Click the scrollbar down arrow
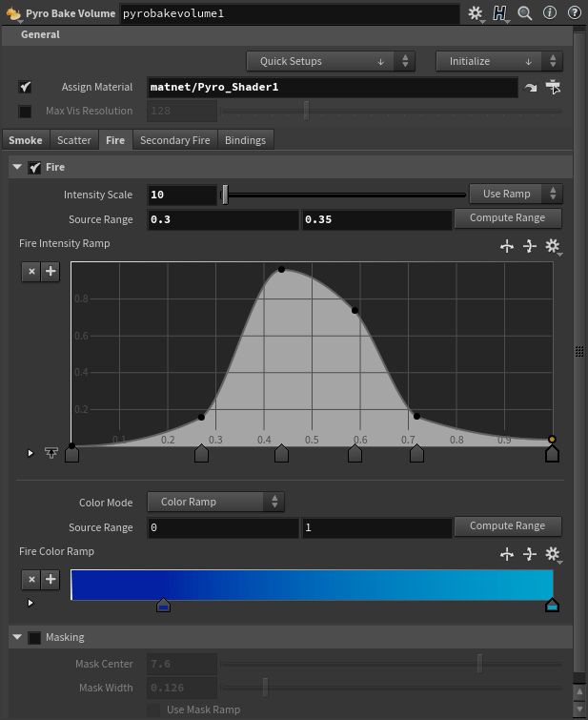Viewport: 588px width, 720px height. click(579, 709)
